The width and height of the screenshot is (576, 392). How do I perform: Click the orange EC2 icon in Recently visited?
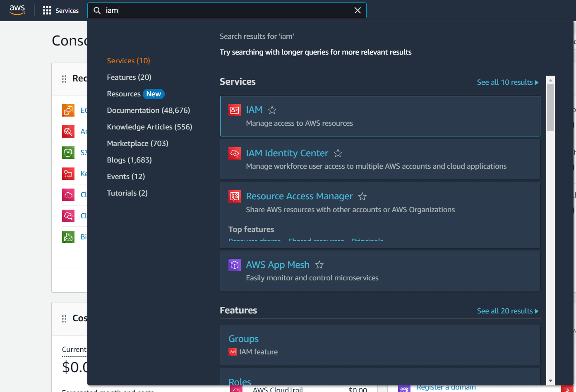click(x=68, y=110)
